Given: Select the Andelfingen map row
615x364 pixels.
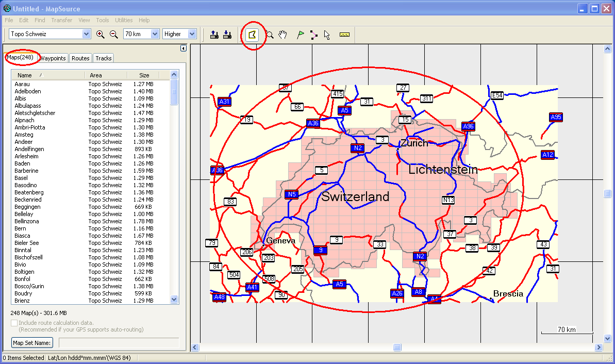Looking at the screenshot, I should [x=91, y=149].
